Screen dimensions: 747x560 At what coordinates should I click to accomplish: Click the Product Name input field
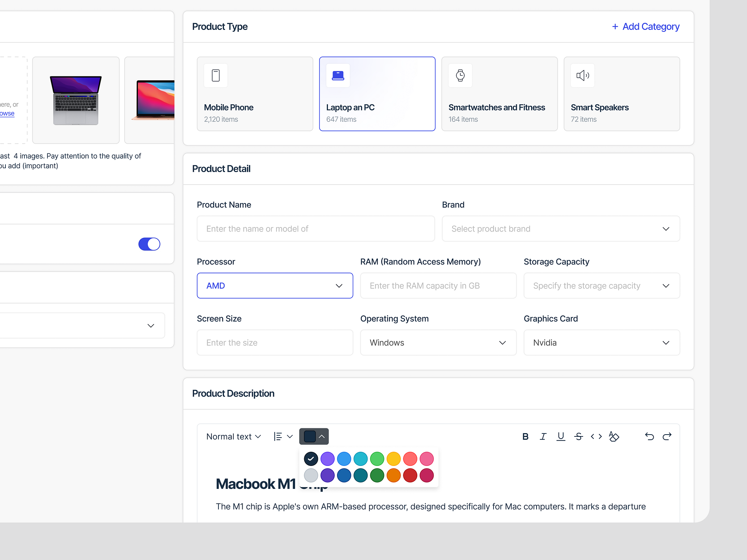point(316,229)
